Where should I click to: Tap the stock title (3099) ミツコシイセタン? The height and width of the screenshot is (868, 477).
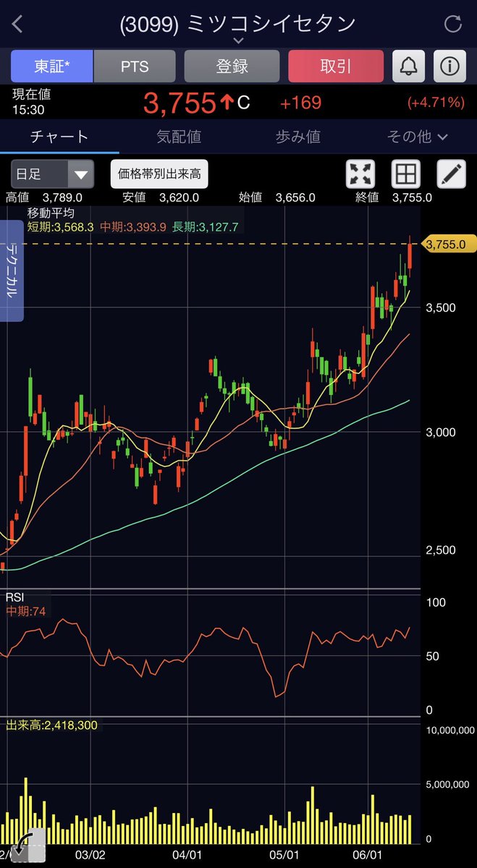pos(238,23)
